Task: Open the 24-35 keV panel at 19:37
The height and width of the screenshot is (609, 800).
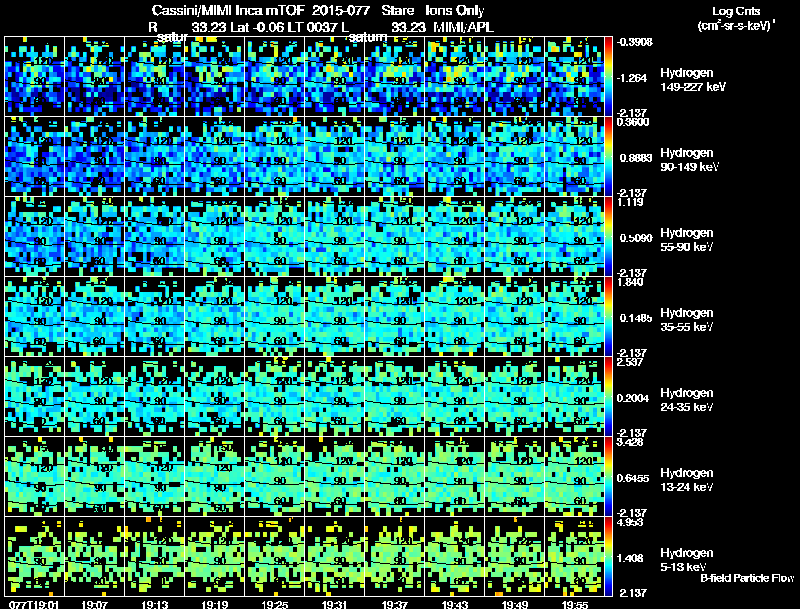Action: pyautogui.click(x=394, y=396)
